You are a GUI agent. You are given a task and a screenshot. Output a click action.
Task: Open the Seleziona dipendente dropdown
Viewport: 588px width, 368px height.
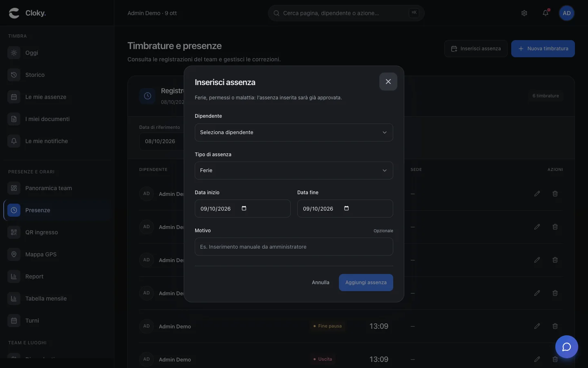tap(294, 132)
